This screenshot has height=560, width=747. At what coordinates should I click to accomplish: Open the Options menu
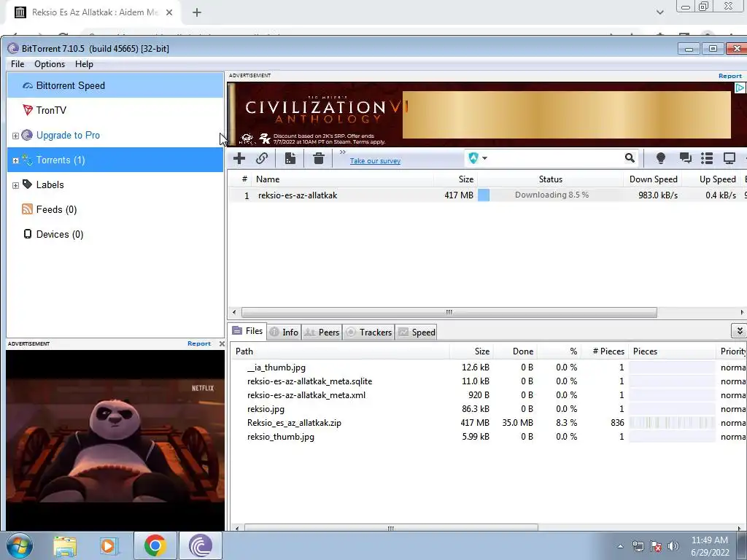[x=50, y=64]
